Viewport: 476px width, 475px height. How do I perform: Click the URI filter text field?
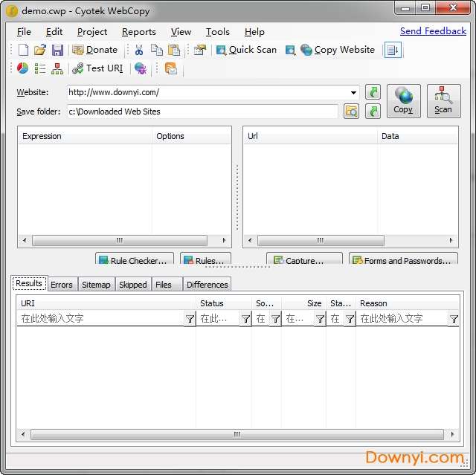pos(100,318)
